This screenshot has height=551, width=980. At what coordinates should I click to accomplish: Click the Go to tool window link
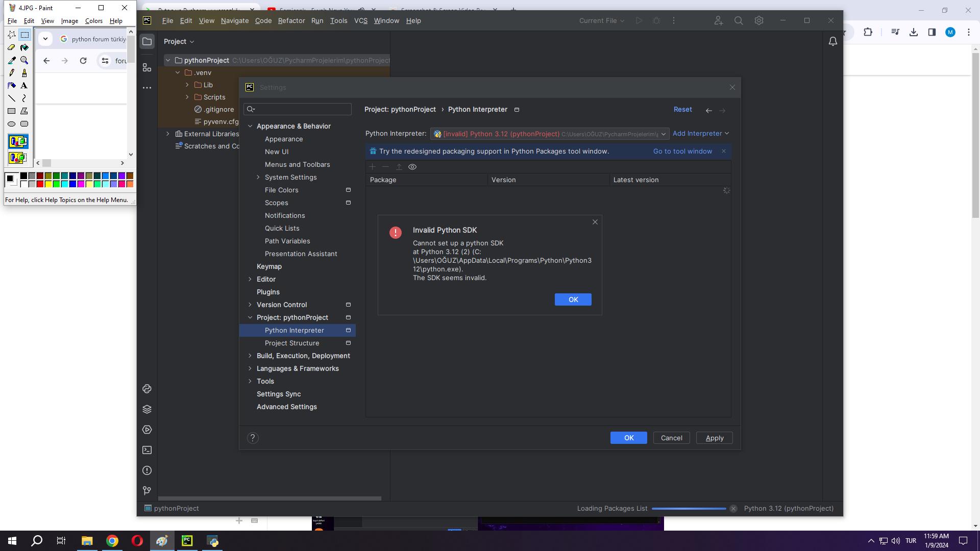tap(682, 152)
